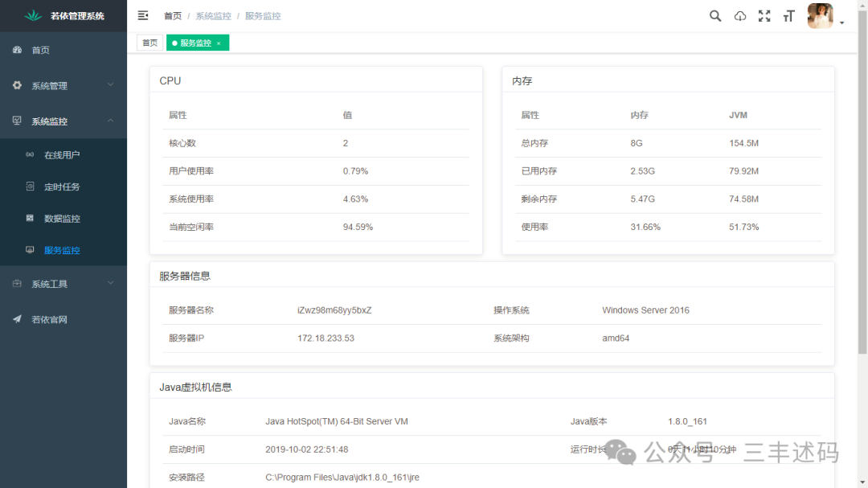The image size is (868, 488).
Task: Click the 首页 dashboard icon in sidebar
Action: pos(17,50)
